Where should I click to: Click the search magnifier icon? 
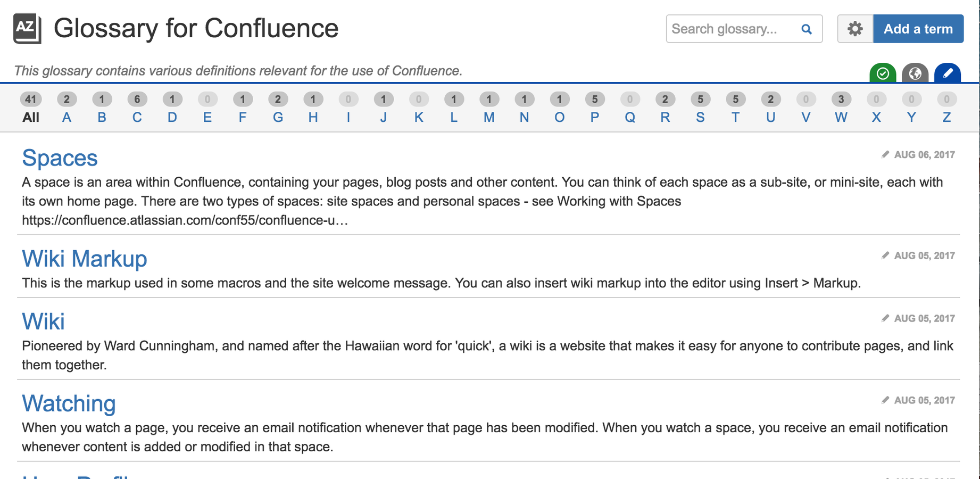[807, 29]
